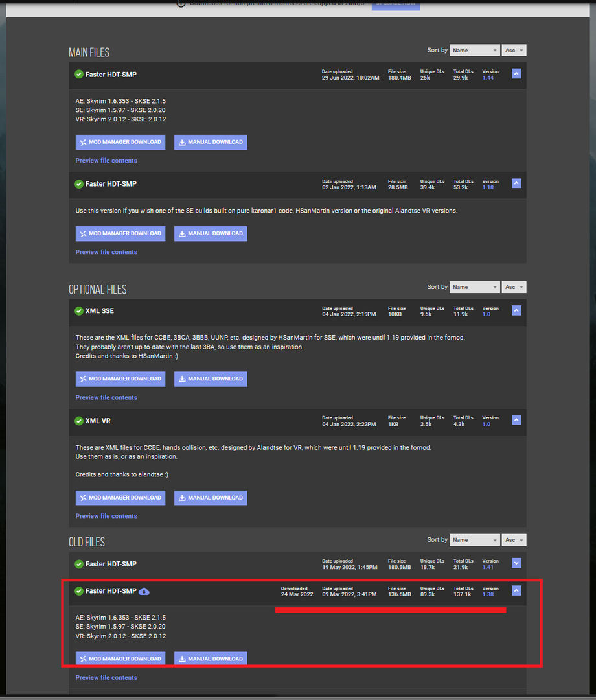This screenshot has width=596, height=700.
Task: Click unique downloads 89.3k
Action: click(428, 594)
